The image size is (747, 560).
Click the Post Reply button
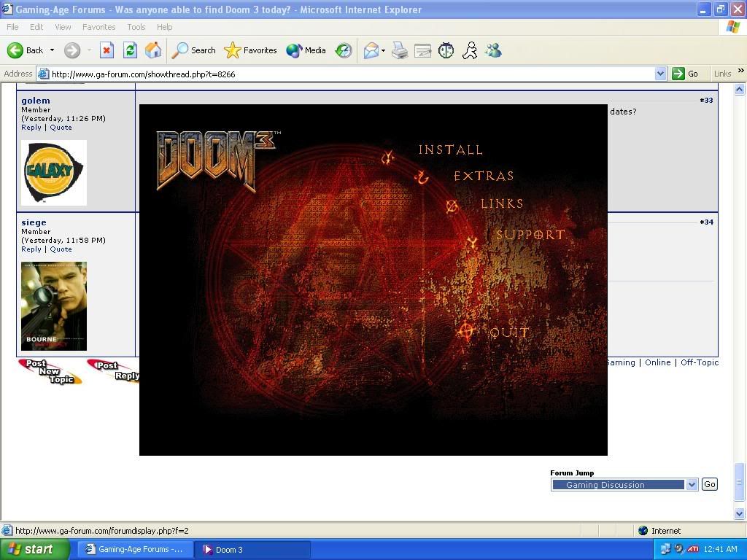[114, 370]
